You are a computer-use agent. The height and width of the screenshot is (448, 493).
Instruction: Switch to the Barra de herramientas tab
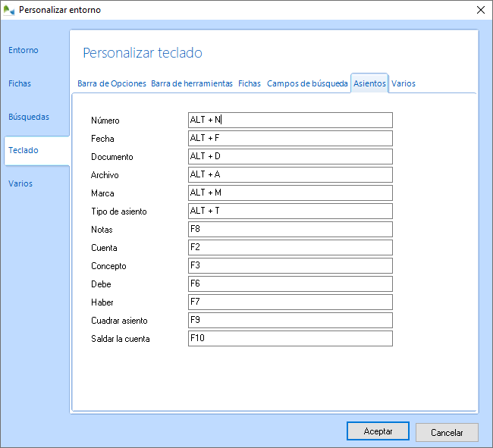pos(192,83)
